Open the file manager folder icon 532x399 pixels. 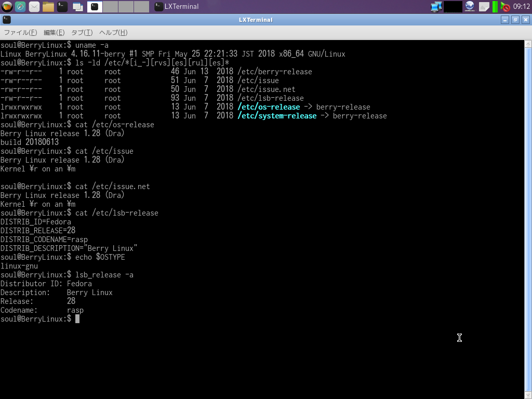click(x=48, y=6)
